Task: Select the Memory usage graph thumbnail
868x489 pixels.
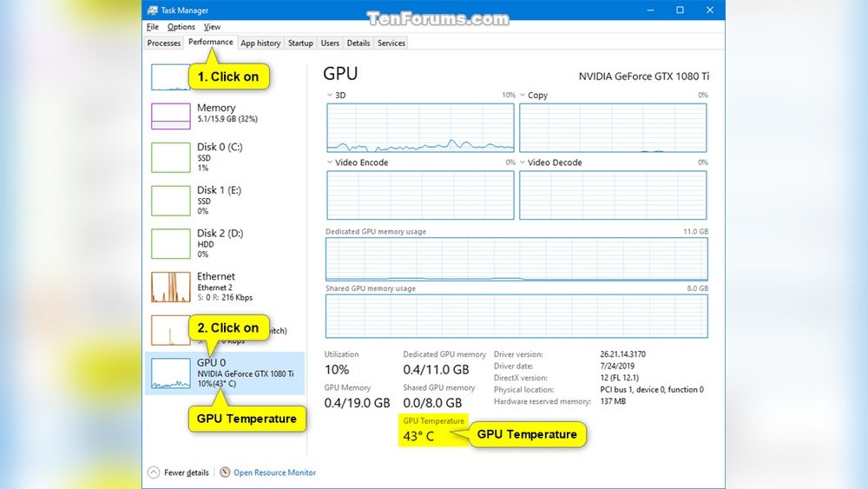Action: click(x=170, y=116)
